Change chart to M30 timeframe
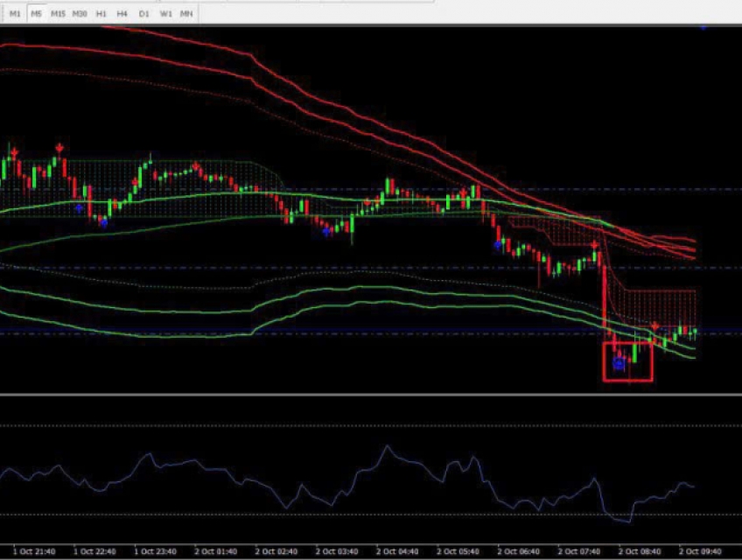The image size is (742, 560). 80,14
